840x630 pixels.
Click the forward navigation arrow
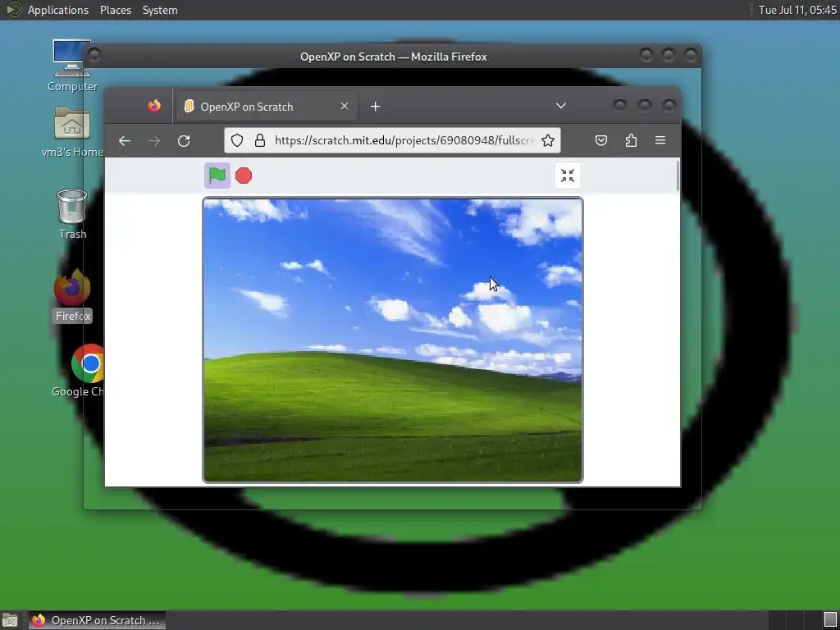tap(154, 141)
